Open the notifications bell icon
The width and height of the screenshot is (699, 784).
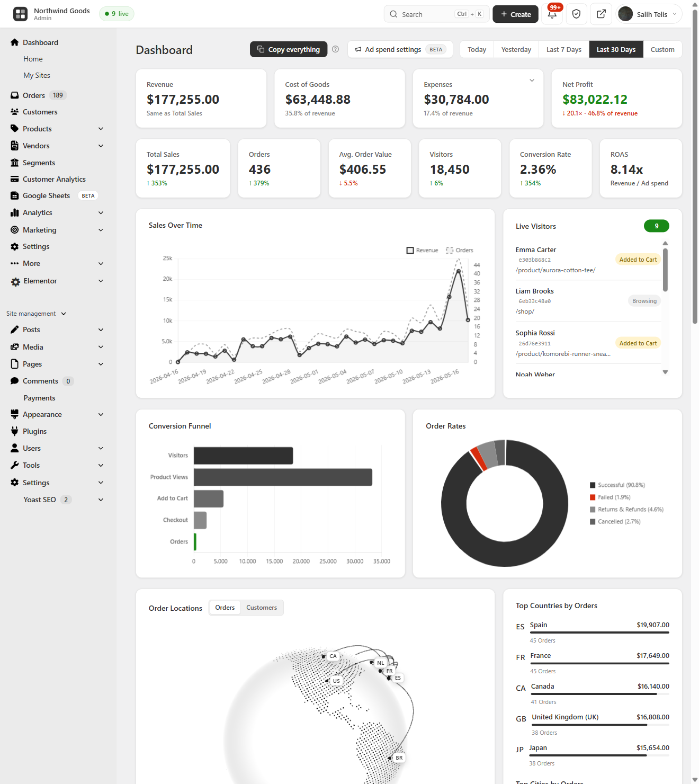point(552,14)
